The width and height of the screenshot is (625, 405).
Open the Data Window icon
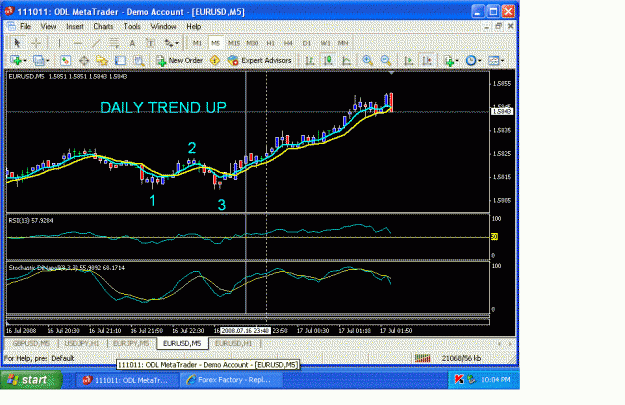tap(84, 61)
